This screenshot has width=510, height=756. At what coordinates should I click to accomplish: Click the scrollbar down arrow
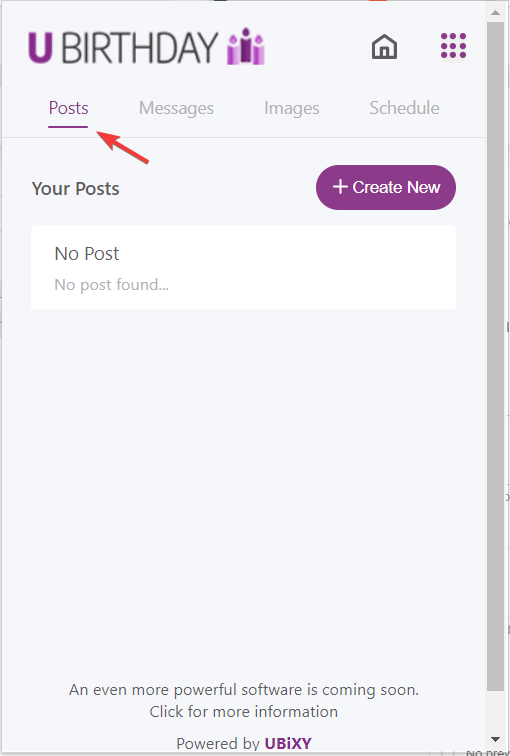pos(495,739)
